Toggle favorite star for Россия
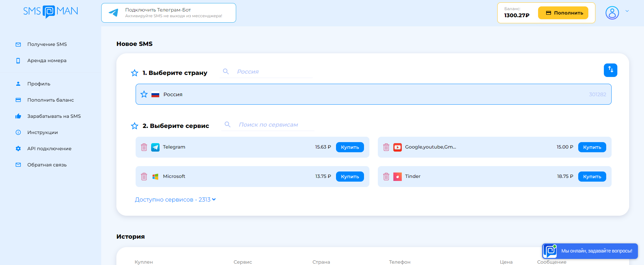Image resolution: width=644 pixels, height=265 pixels. tap(144, 94)
